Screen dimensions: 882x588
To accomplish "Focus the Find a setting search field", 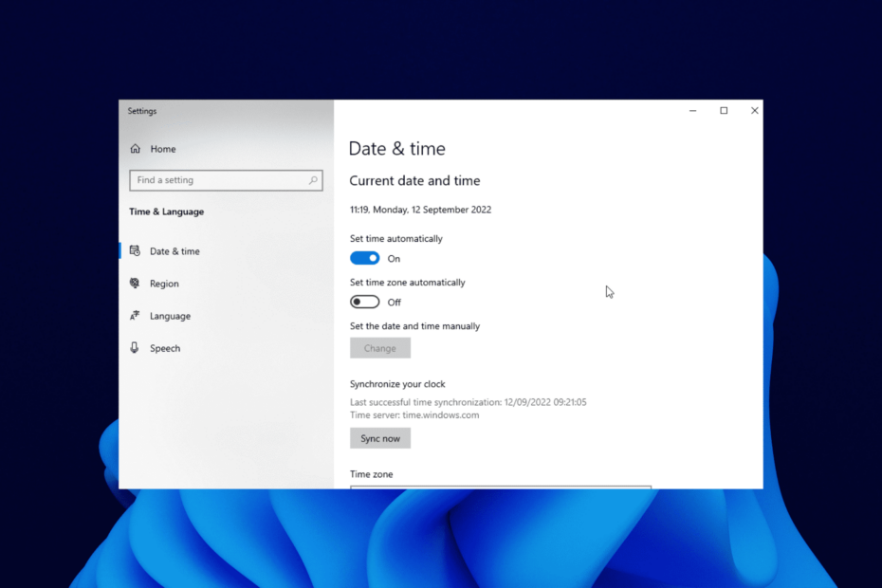I will [226, 180].
